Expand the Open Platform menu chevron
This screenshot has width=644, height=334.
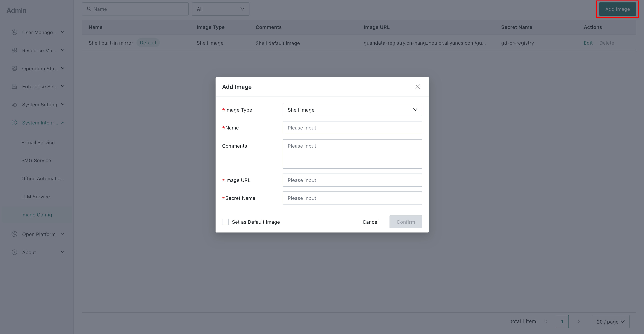[63, 234]
